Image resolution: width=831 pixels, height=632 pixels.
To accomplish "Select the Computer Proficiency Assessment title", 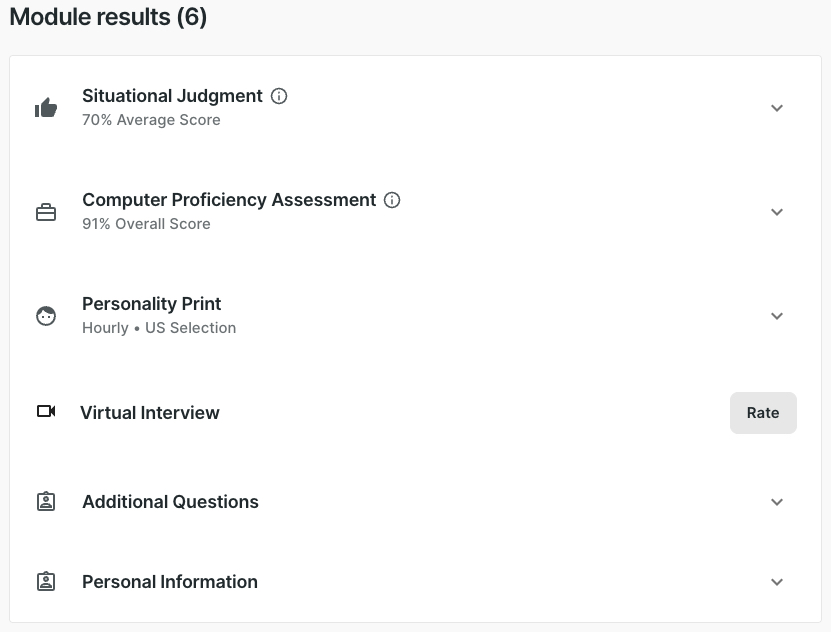I will (229, 200).
